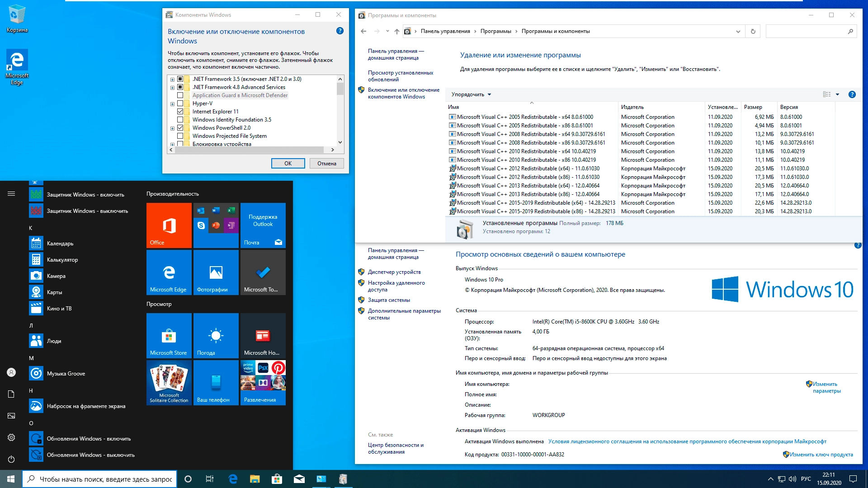Open Microsoft Store from the taskbar
This screenshot has width=868, height=488.
click(x=277, y=479)
